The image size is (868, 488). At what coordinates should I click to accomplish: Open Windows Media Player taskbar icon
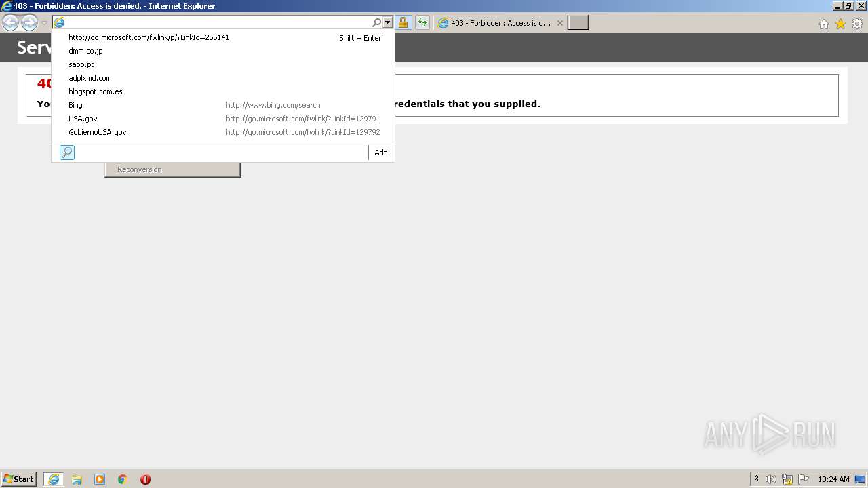[100, 479]
